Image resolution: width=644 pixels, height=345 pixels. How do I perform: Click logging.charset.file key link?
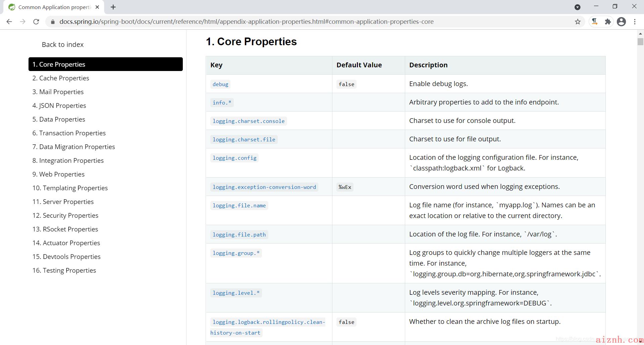point(244,140)
